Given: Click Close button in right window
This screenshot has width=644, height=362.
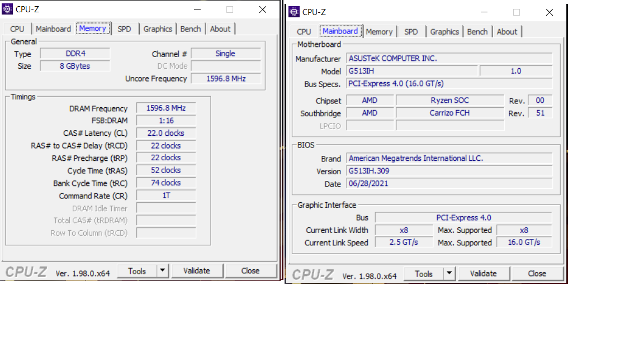Looking at the screenshot, I should (x=537, y=274).
